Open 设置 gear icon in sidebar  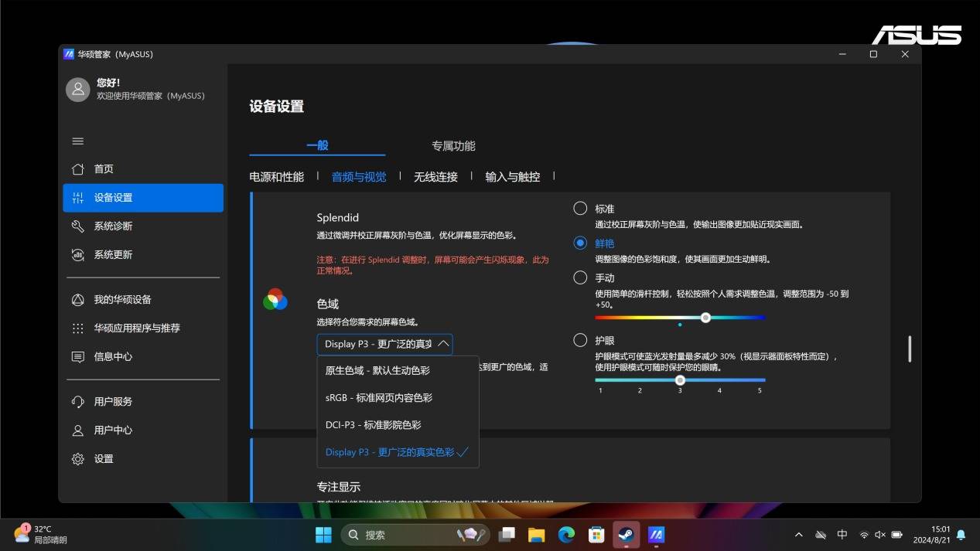[77, 459]
